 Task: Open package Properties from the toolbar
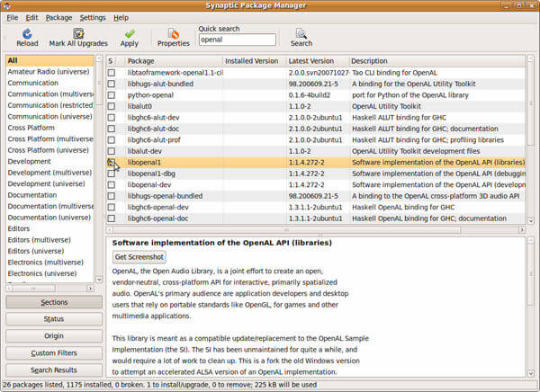(173, 34)
